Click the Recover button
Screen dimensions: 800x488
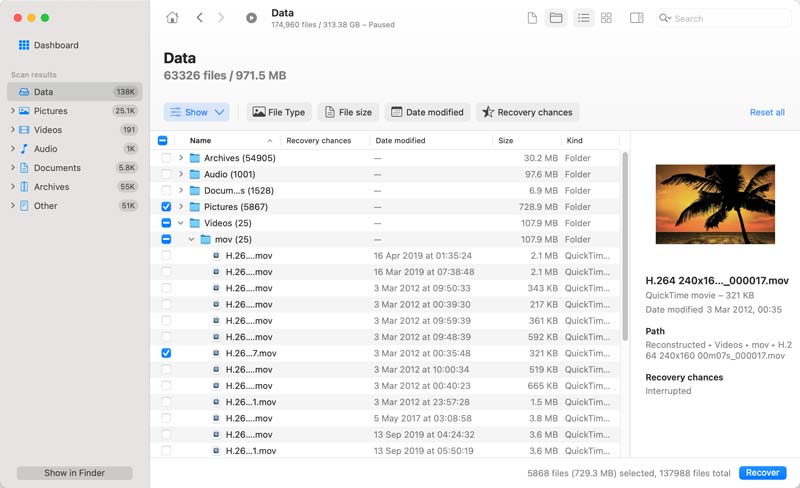762,473
